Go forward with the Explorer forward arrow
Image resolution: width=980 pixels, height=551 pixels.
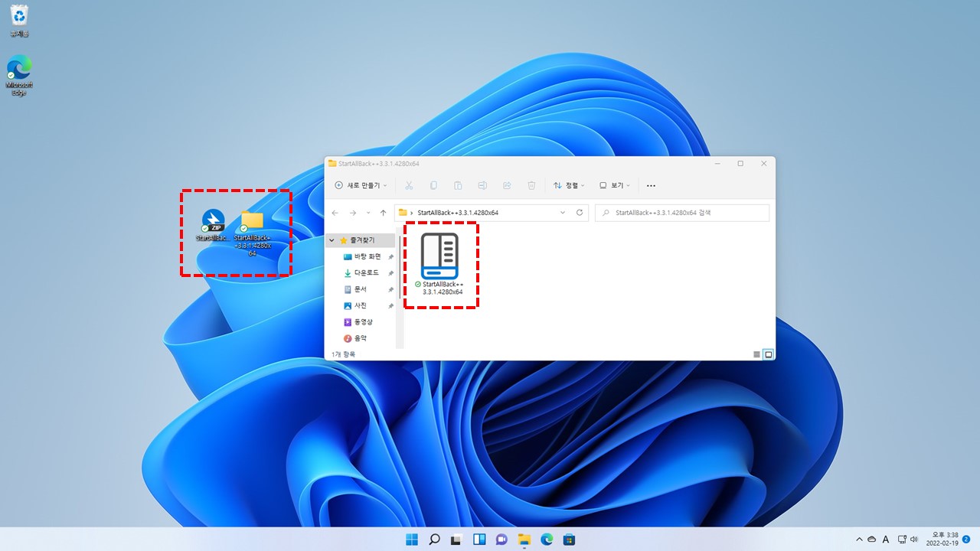[353, 213]
